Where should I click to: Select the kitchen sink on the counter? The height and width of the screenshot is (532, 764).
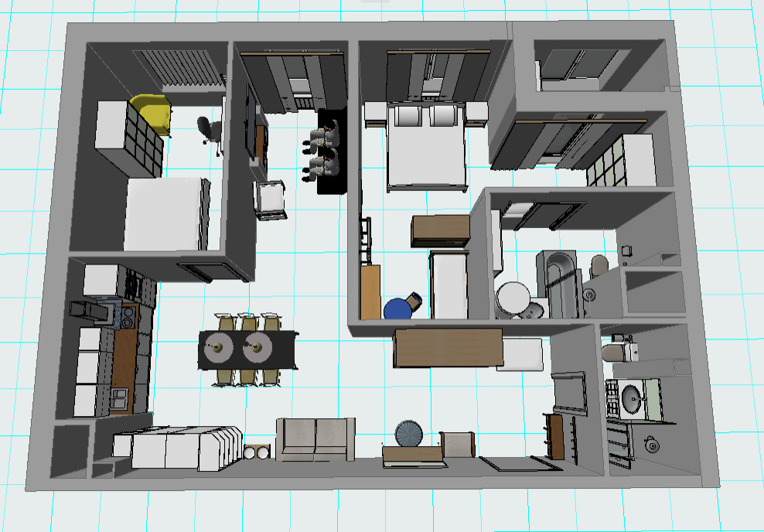click(x=120, y=397)
